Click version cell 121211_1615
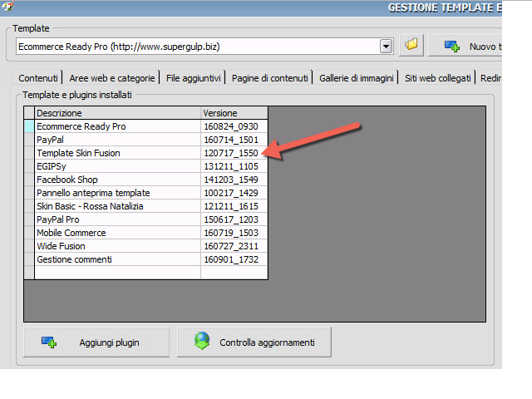Image resolution: width=532 pixels, height=399 pixels. pyautogui.click(x=234, y=206)
